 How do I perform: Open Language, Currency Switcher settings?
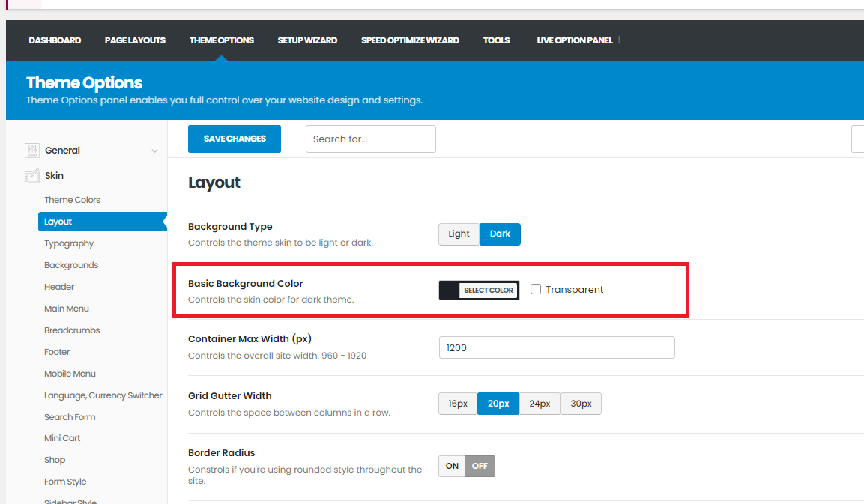pyautogui.click(x=103, y=395)
